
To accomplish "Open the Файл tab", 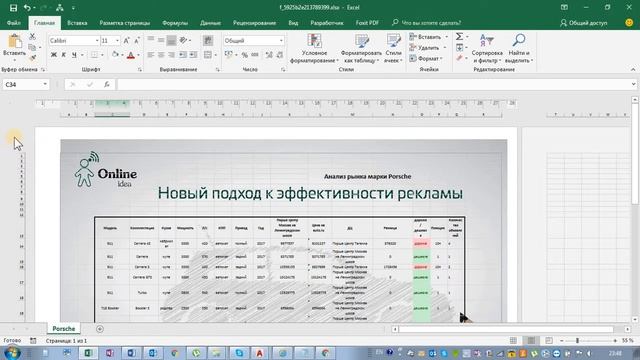I will [13, 23].
